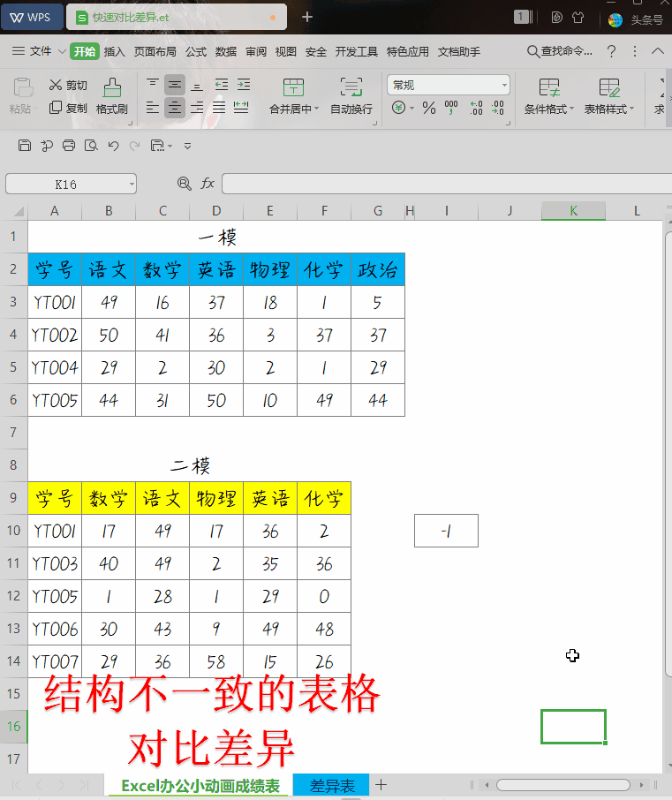Switch to the 页面布局 tab
This screenshot has width=672, height=800.
155,51
